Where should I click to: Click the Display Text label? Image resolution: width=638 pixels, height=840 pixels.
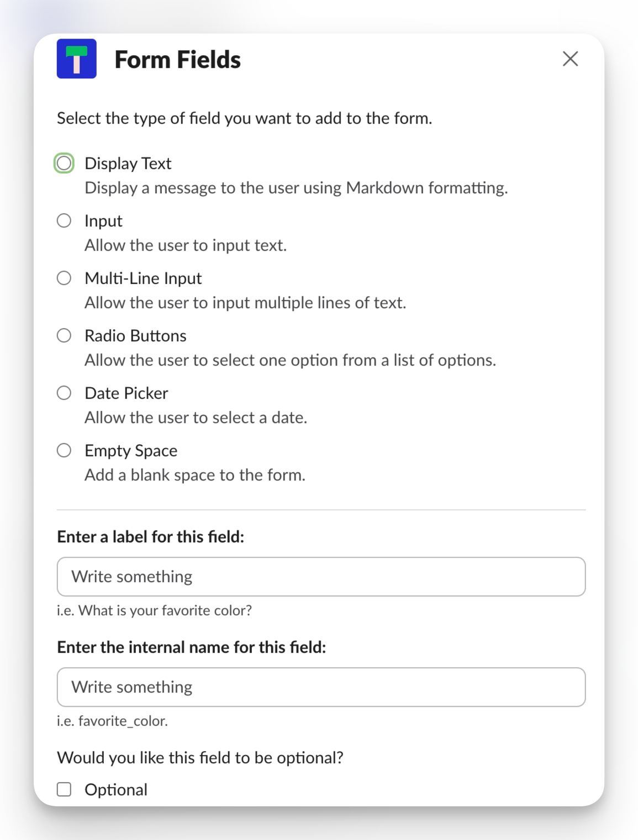point(128,163)
